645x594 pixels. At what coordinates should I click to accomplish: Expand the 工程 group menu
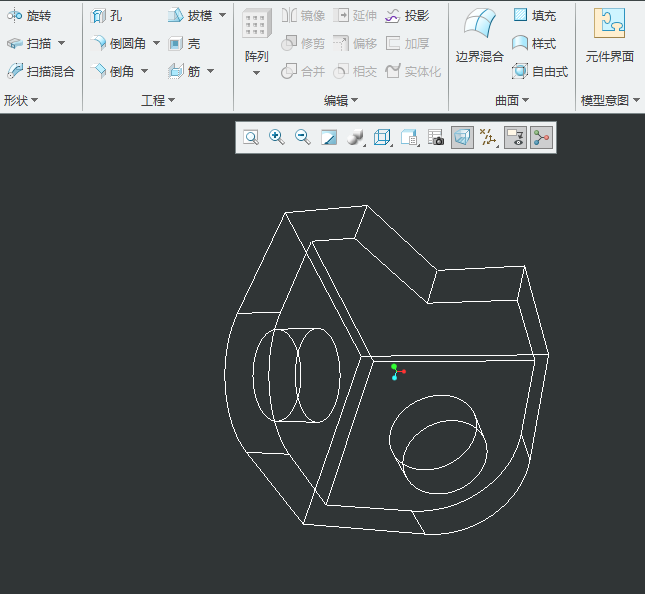click(x=158, y=100)
